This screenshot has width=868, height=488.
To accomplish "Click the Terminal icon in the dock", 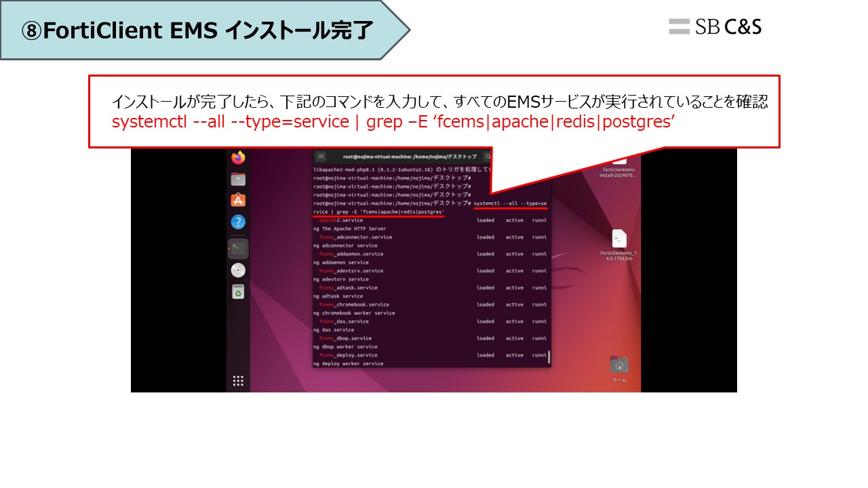I will [238, 248].
